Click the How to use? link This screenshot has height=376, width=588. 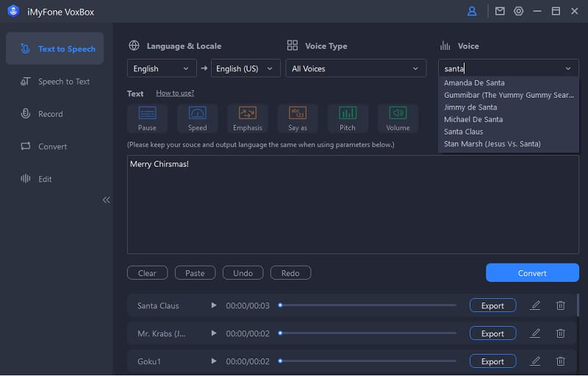(175, 93)
